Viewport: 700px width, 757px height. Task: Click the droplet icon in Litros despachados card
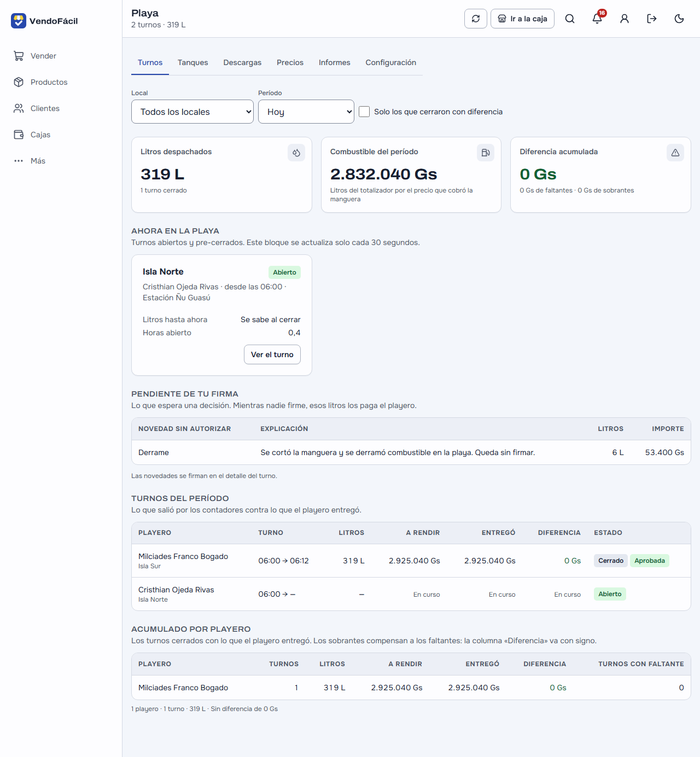tap(296, 153)
